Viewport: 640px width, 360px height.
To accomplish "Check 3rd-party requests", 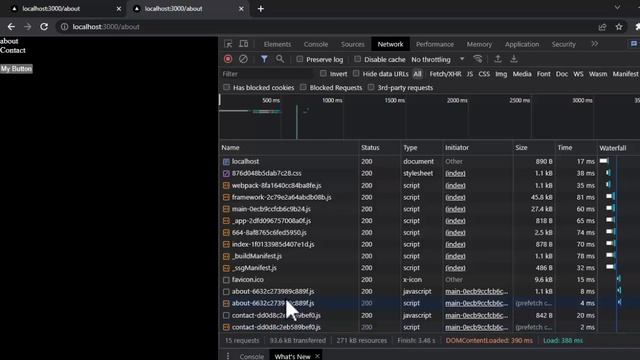I will (371, 87).
